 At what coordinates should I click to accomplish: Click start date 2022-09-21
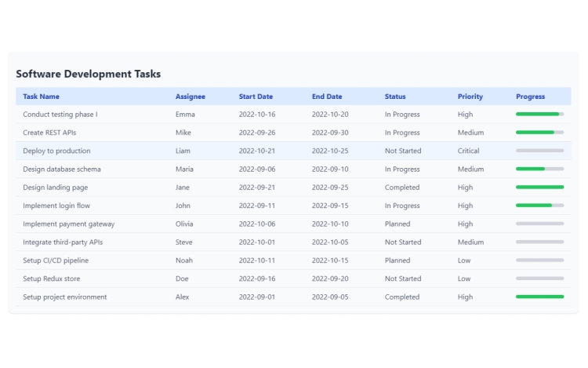click(x=257, y=188)
